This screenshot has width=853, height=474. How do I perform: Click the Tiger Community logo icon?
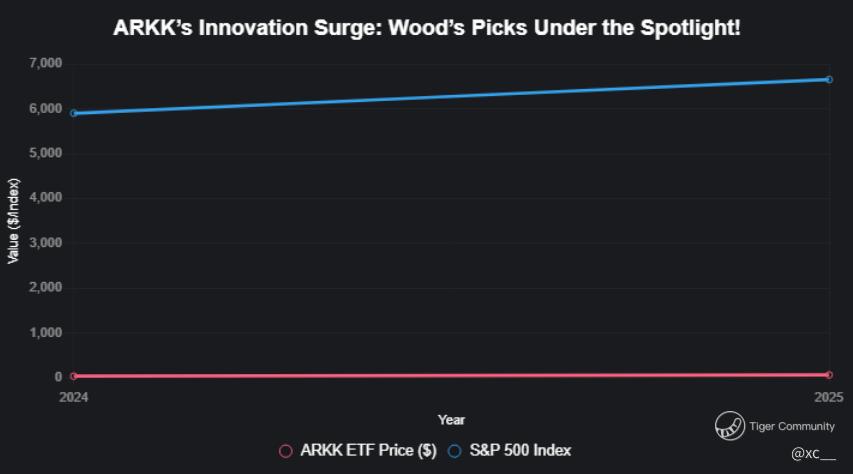pyautogui.click(x=729, y=426)
